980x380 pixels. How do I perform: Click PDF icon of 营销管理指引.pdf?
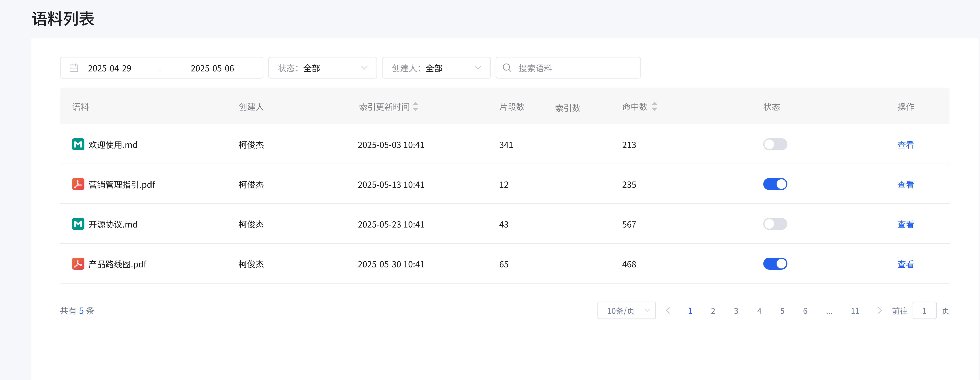[78, 184]
